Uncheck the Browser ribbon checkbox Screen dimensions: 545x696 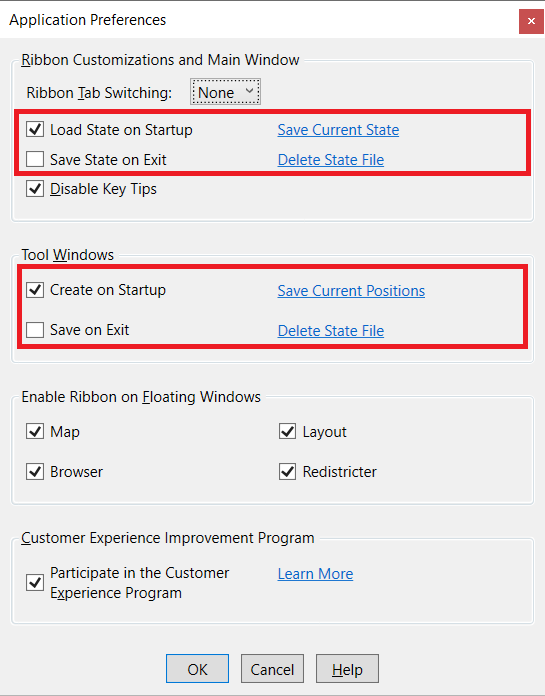(35, 471)
